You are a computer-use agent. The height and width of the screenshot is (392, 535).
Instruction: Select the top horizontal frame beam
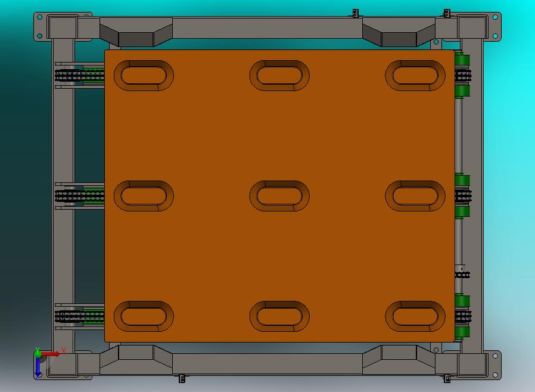[x=267, y=28]
